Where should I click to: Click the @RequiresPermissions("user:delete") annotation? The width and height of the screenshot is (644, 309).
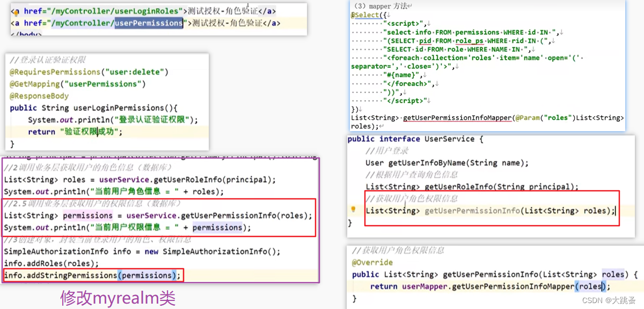tap(89, 71)
